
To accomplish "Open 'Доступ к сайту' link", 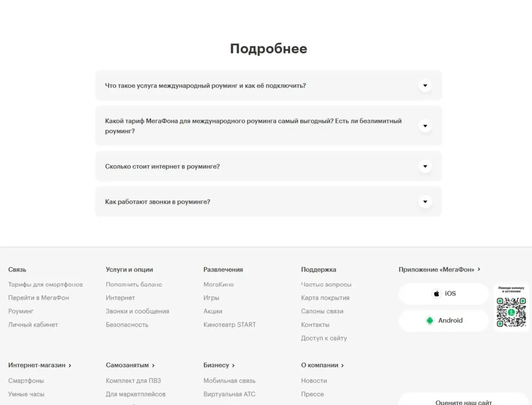I will click(324, 338).
